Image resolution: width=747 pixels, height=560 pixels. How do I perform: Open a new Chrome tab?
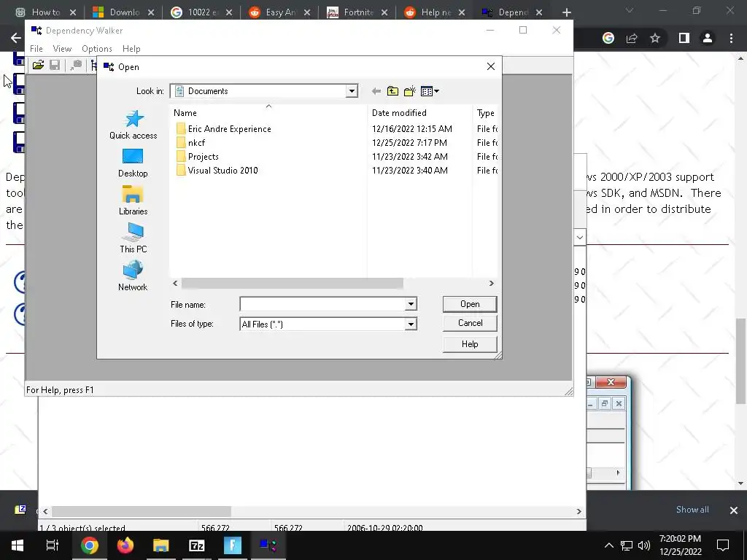[566, 12]
